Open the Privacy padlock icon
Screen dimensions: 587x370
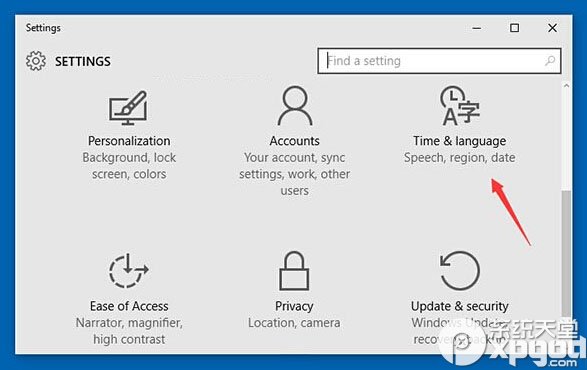pos(294,271)
